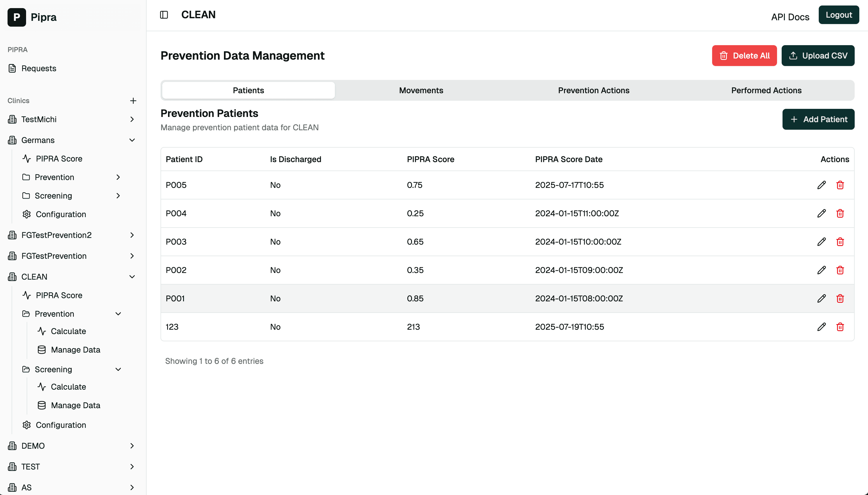The width and height of the screenshot is (868, 495).
Task: Open Configuration under the CLEAN clinic
Action: click(x=61, y=425)
